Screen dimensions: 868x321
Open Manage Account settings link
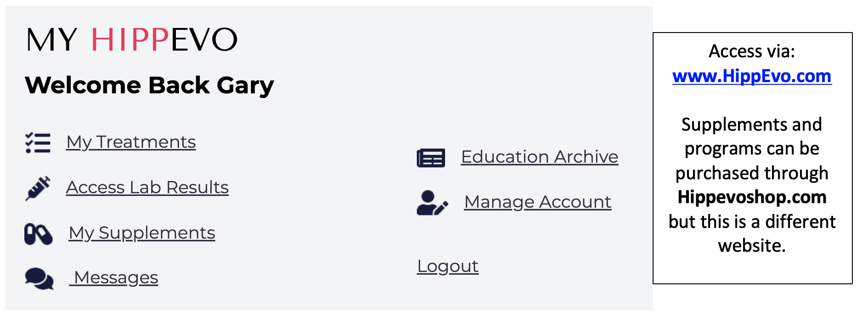[x=538, y=202]
